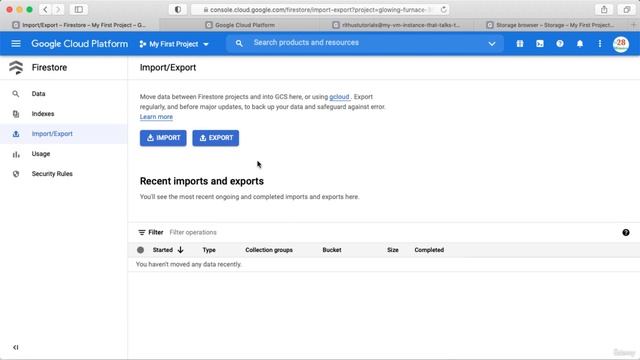
Task: Toggle the Safari sidebar button
Action: [78, 9]
